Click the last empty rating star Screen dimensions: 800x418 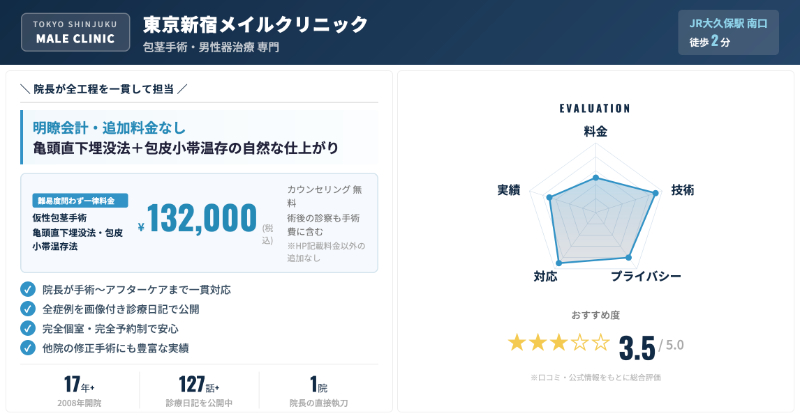tap(601, 343)
